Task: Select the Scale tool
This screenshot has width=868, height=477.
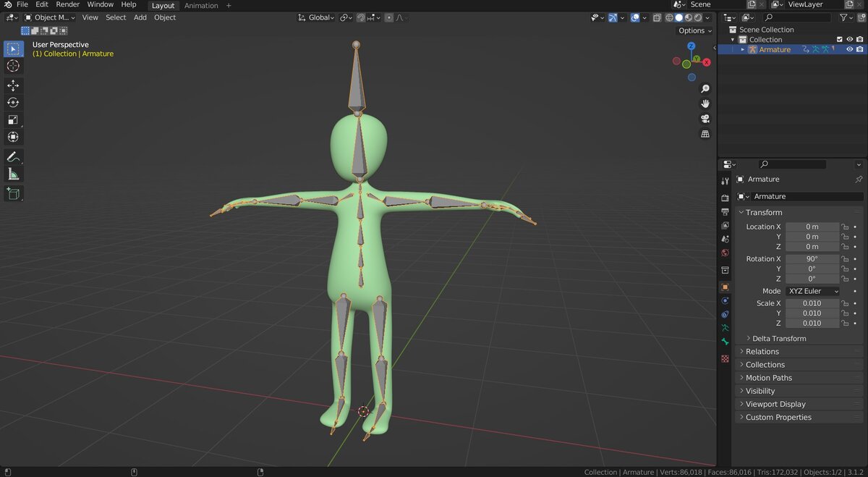Action: [13, 120]
